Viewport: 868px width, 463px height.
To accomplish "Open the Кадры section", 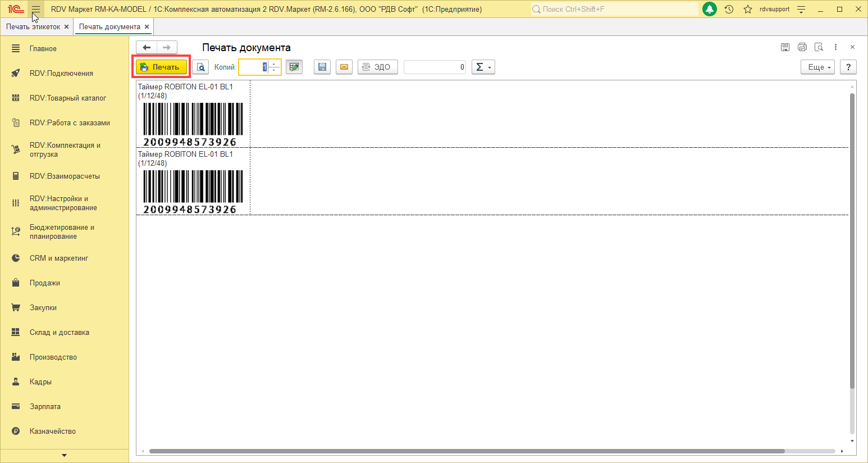I will 65,382.
